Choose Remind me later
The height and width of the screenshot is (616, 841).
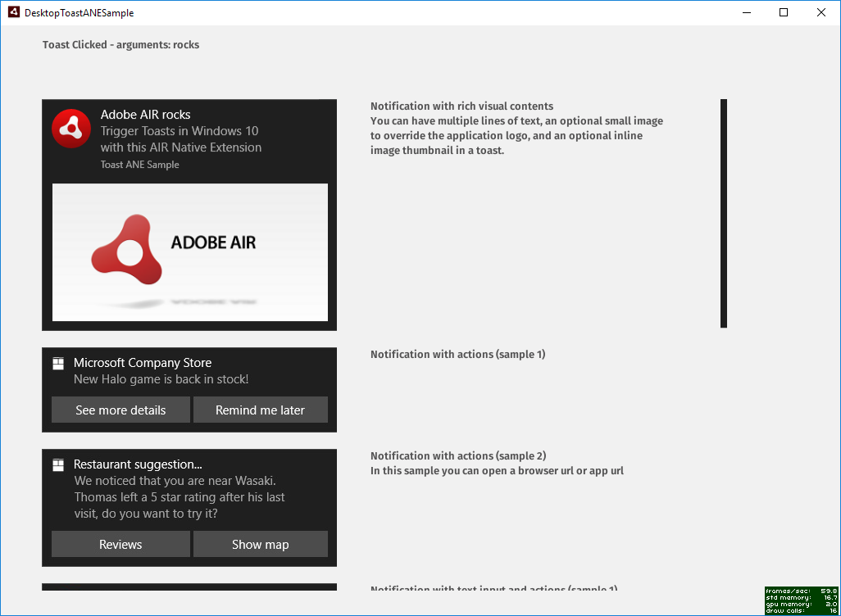point(260,410)
